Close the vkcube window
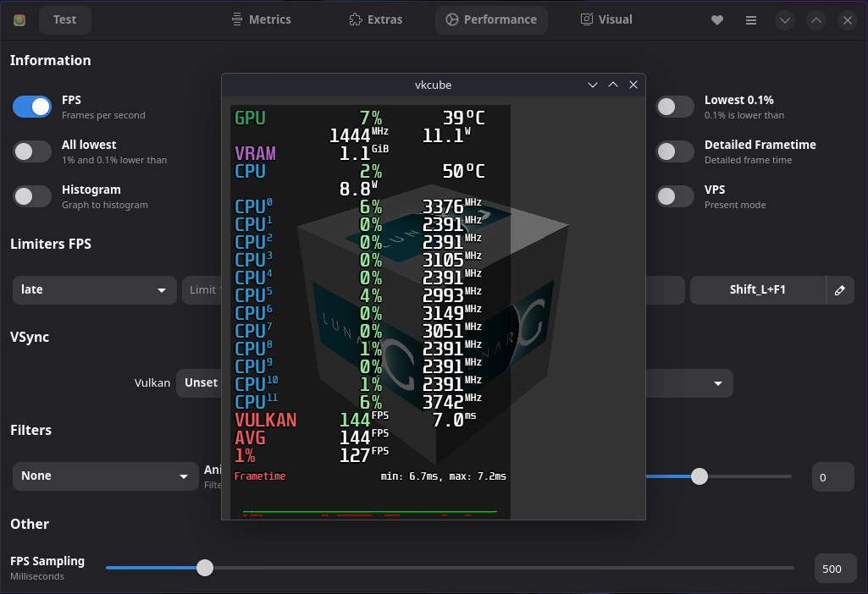Viewport: 868px width, 594px height. click(x=633, y=85)
